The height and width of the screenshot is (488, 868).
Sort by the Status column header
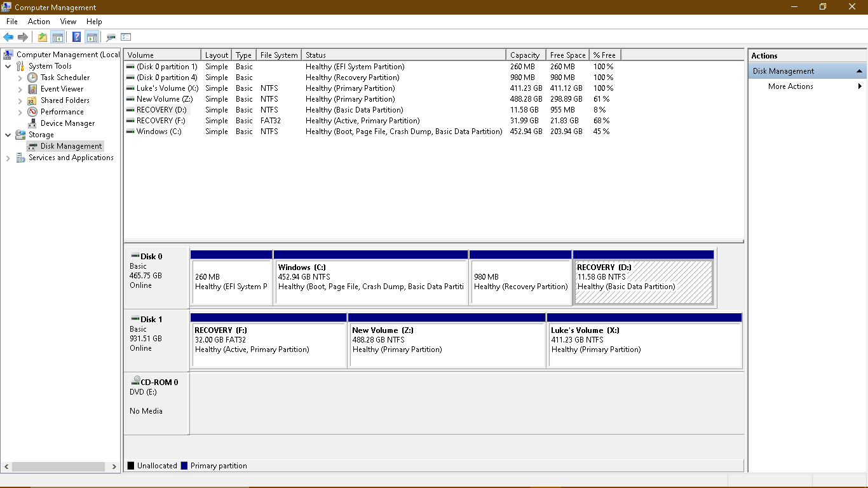pos(403,55)
